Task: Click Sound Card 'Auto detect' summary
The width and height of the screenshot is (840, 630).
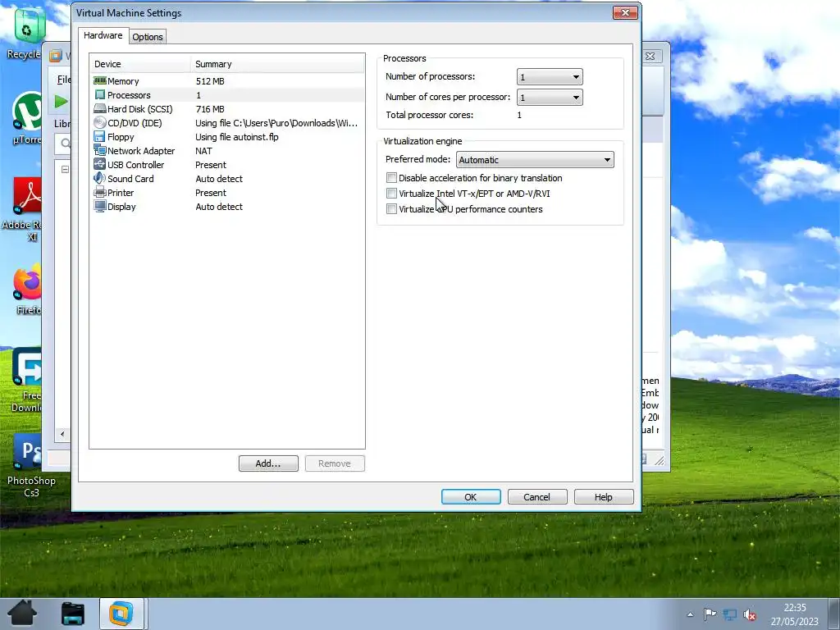Action: click(218, 178)
